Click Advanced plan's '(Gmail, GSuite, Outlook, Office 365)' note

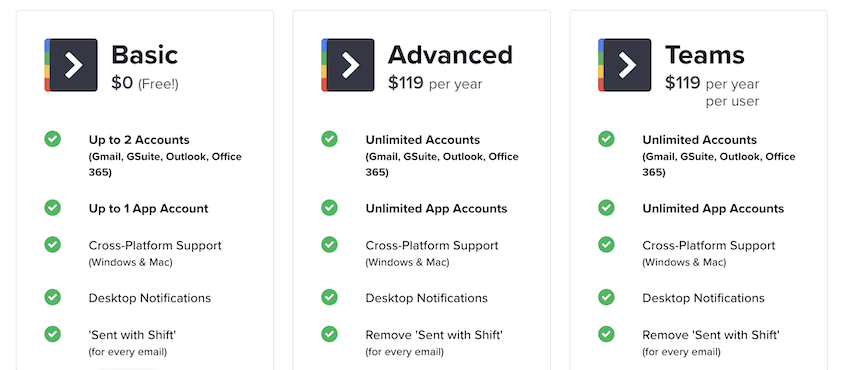(442, 164)
